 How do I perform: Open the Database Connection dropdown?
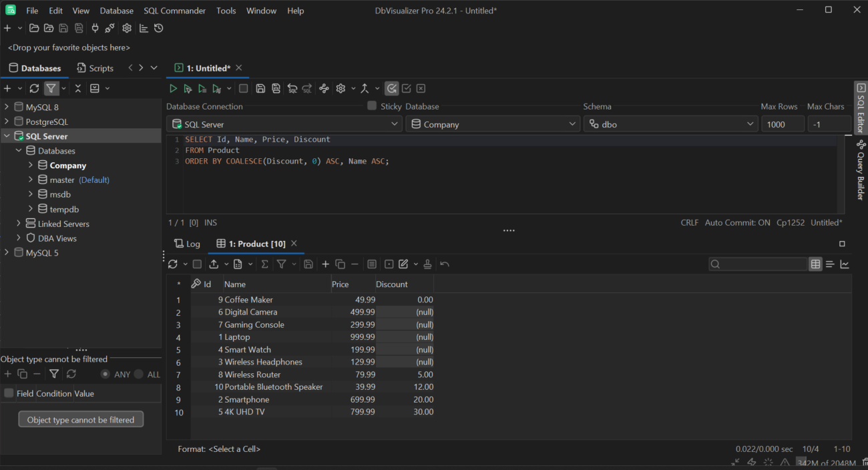(394, 124)
